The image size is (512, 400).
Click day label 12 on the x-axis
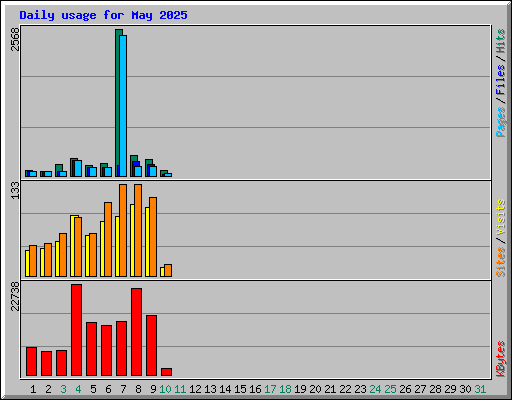[195, 389]
